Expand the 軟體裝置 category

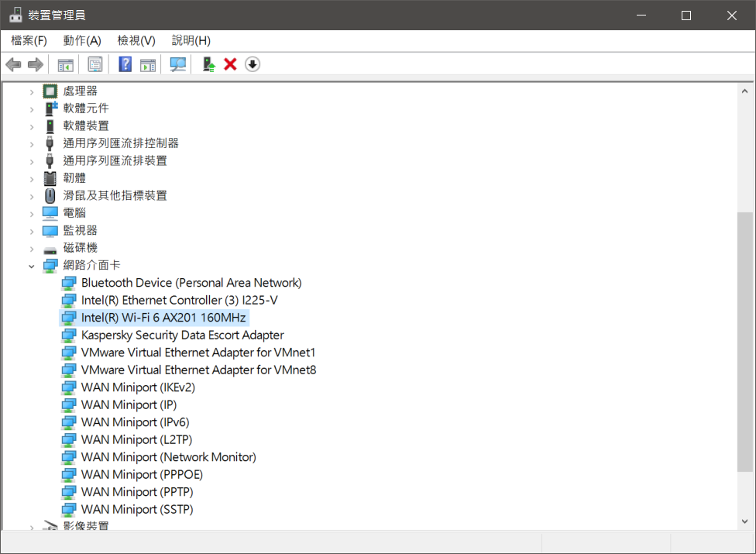tap(32, 127)
